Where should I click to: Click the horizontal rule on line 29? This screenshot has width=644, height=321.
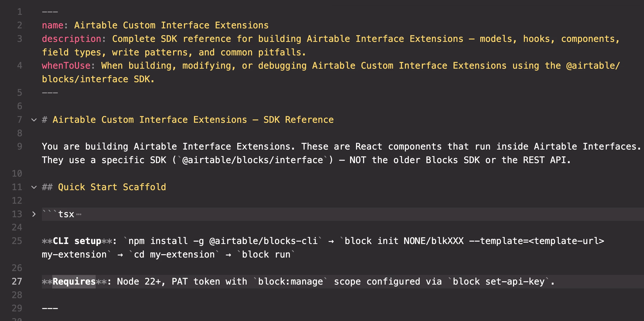tap(50, 309)
